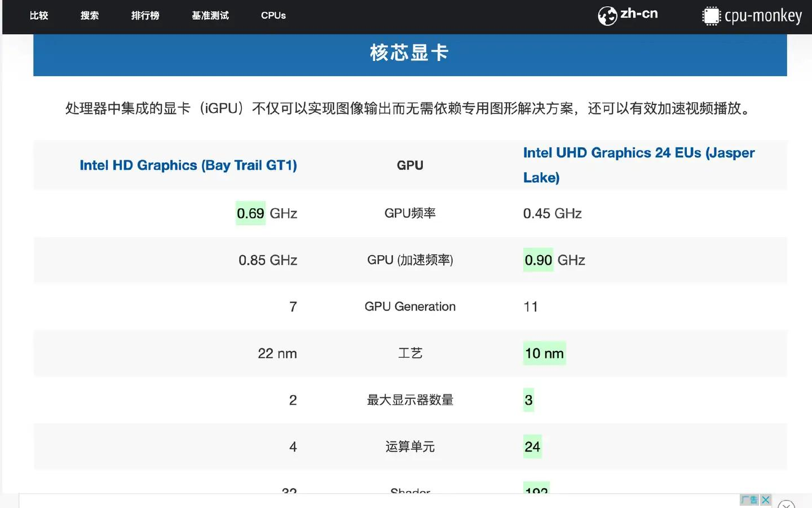Click the GPU Generation row label
812x508 pixels.
(x=410, y=306)
